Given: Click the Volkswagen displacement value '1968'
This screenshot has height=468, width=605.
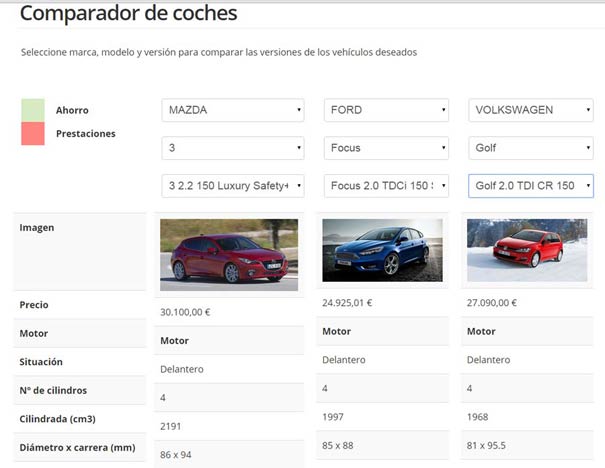Looking at the screenshot, I should [478, 417].
